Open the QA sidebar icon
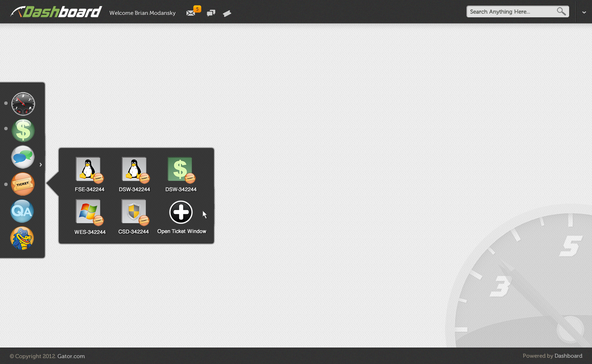The height and width of the screenshot is (364, 592). [x=22, y=211]
